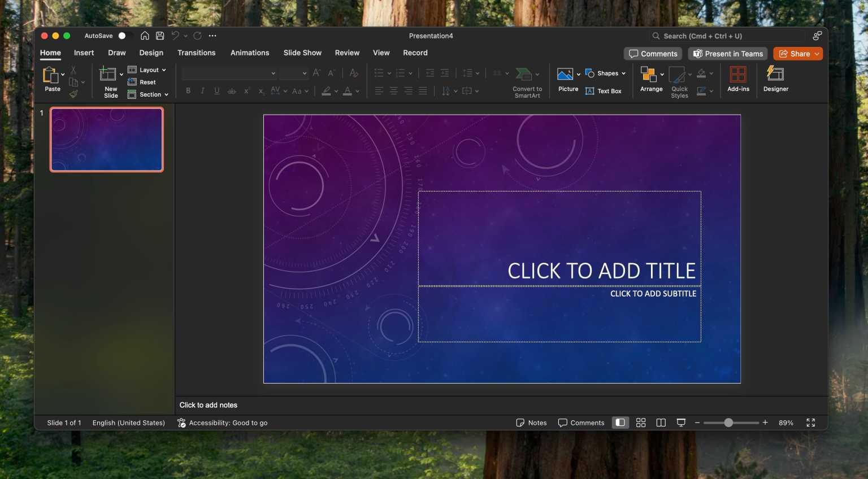The height and width of the screenshot is (479, 868).
Task: Check accessibility status in the status bar
Action: click(x=222, y=423)
